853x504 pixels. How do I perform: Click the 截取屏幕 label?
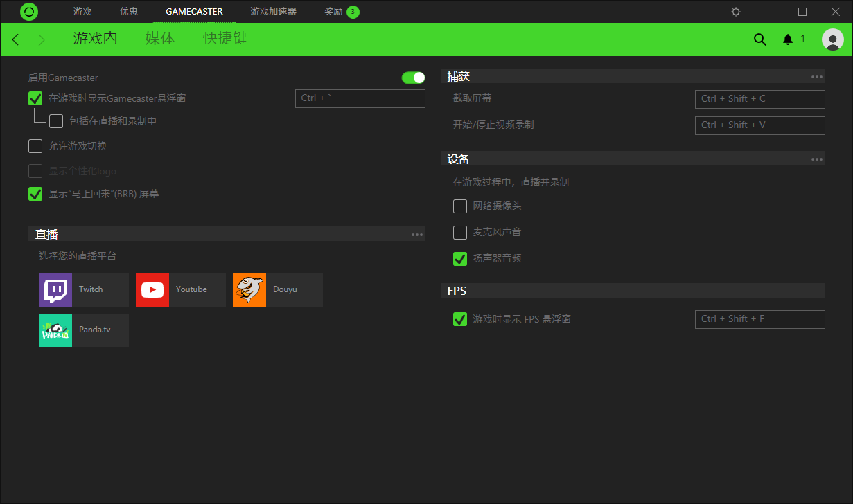[473, 98]
